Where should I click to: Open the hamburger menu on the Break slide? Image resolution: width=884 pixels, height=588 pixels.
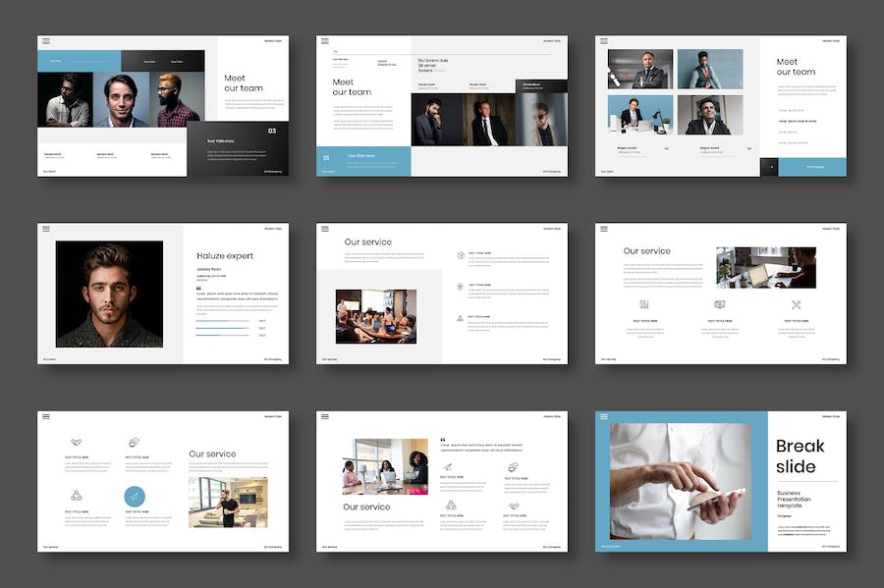(604, 416)
